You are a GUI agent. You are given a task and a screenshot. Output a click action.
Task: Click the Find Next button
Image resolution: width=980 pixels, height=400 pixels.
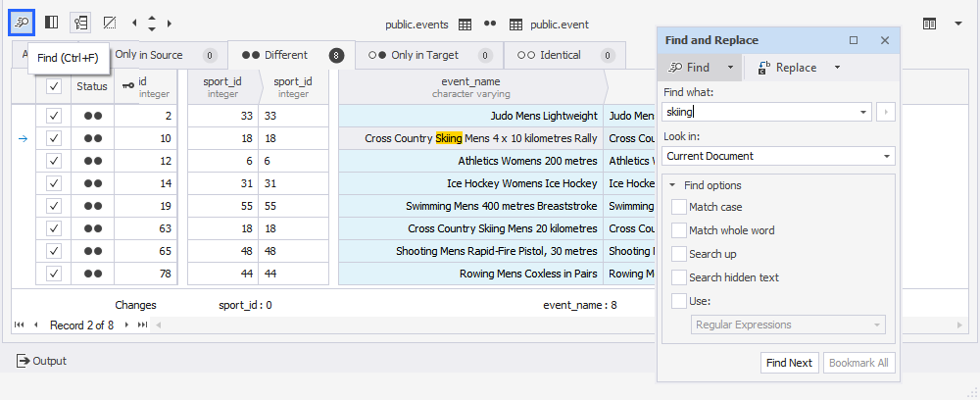coord(789,363)
